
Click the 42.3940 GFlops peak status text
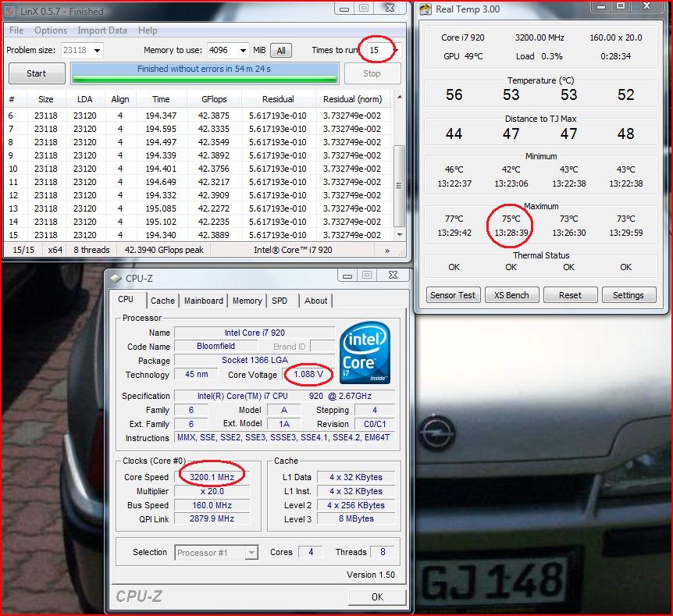click(164, 250)
